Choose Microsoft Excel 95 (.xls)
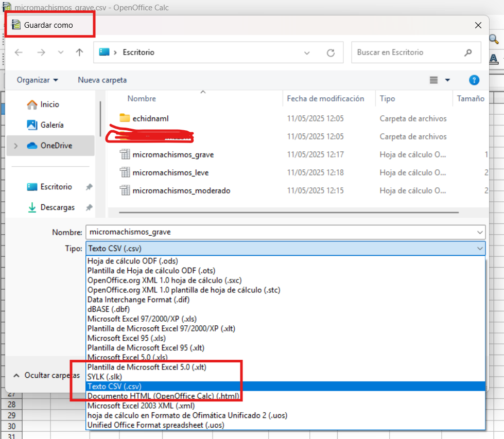504x439 pixels. (285, 338)
